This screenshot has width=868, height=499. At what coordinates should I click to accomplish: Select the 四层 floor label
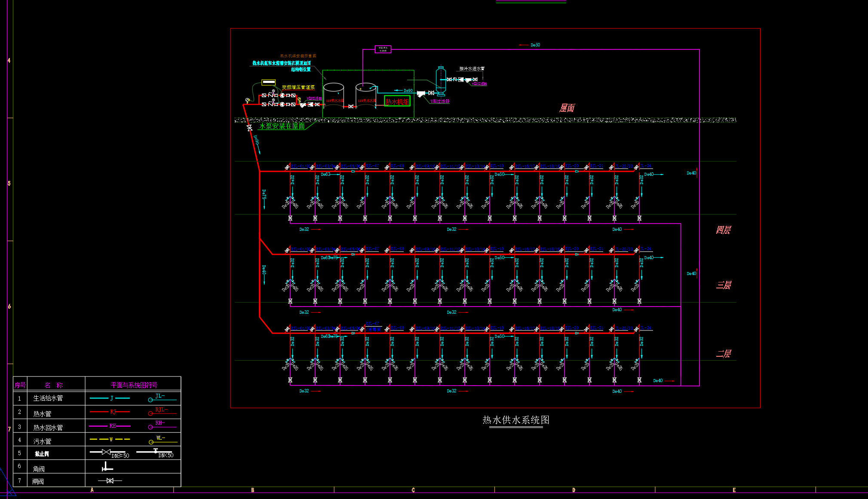[x=723, y=230]
